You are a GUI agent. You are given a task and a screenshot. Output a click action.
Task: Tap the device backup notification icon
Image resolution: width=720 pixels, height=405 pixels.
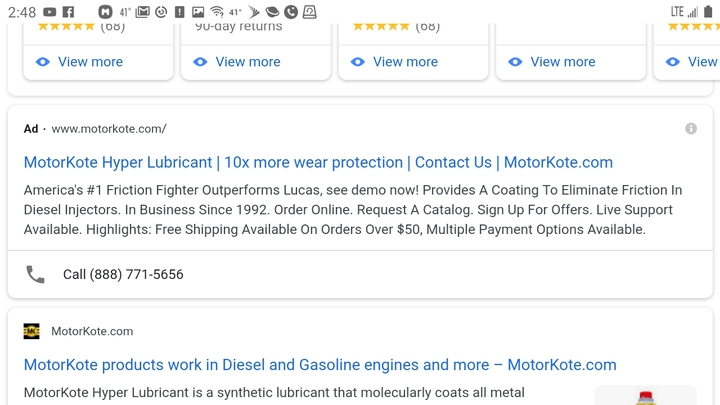[309, 12]
